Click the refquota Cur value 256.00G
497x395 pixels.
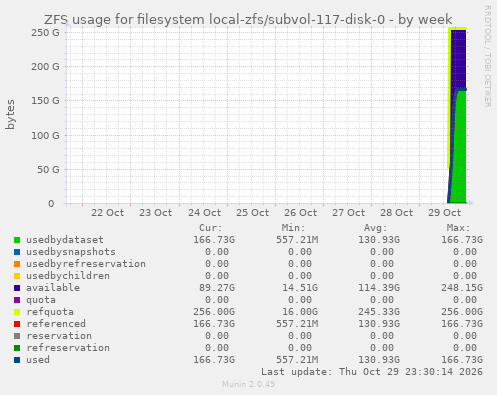tap(214, 312)
